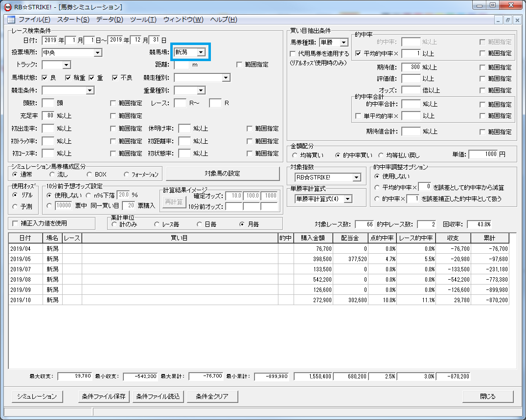Open the スタート(S) menu

(x=73, y=20)
